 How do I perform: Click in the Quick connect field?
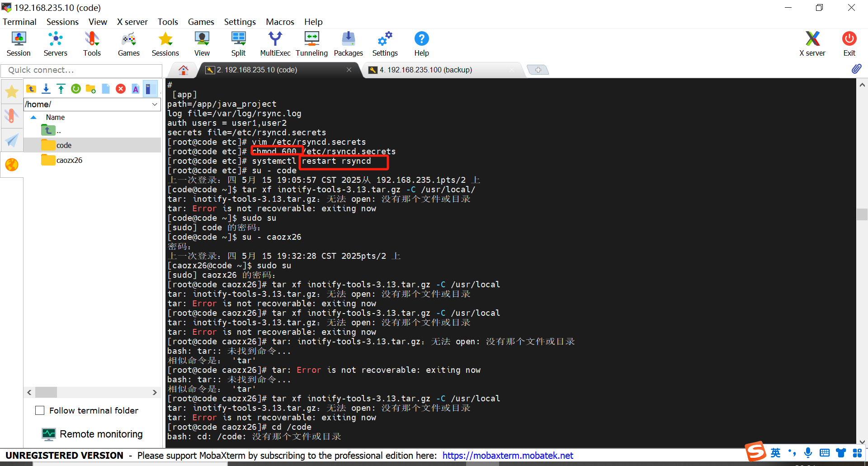81,70
